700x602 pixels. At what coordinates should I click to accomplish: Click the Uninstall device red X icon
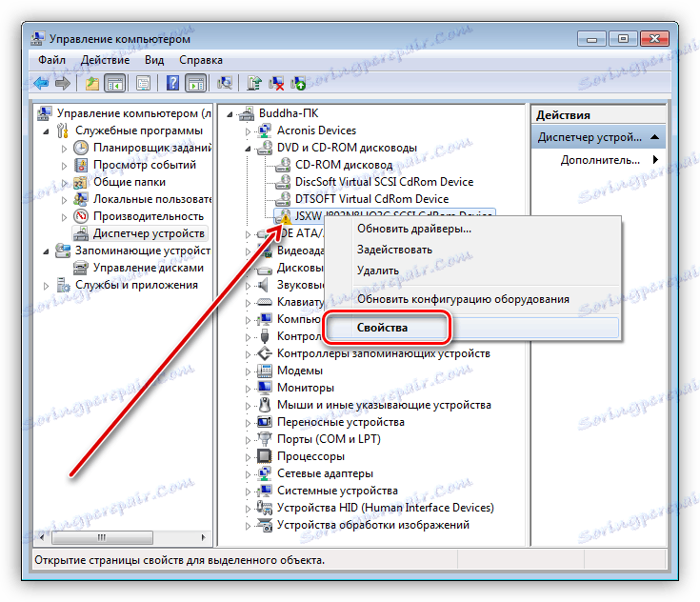click(x=276, y=83)
